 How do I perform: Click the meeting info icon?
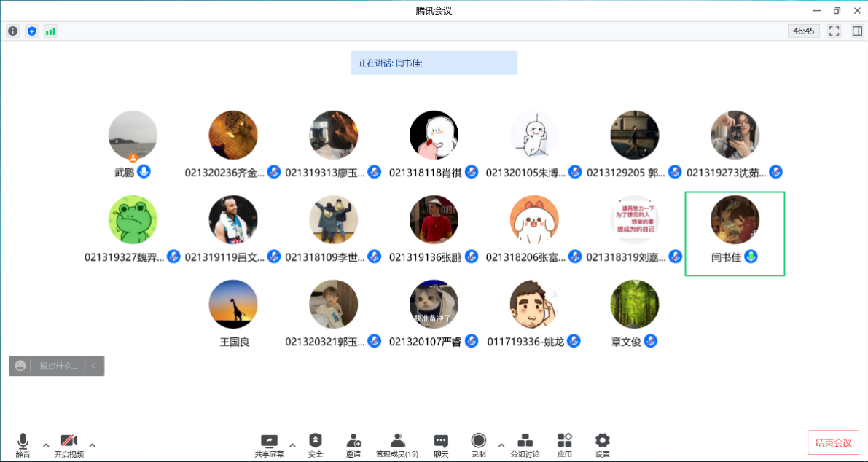coord(13,31)
